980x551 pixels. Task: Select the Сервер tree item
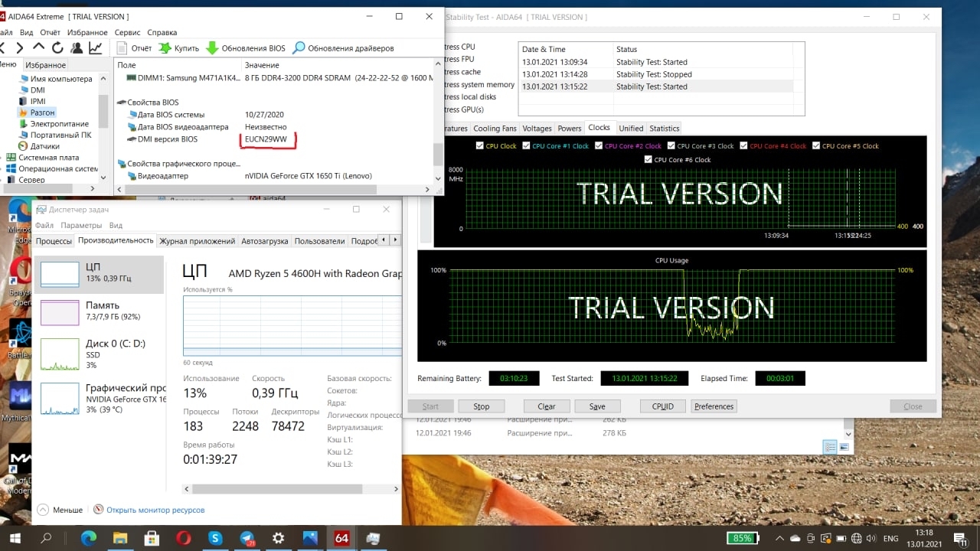25,180
